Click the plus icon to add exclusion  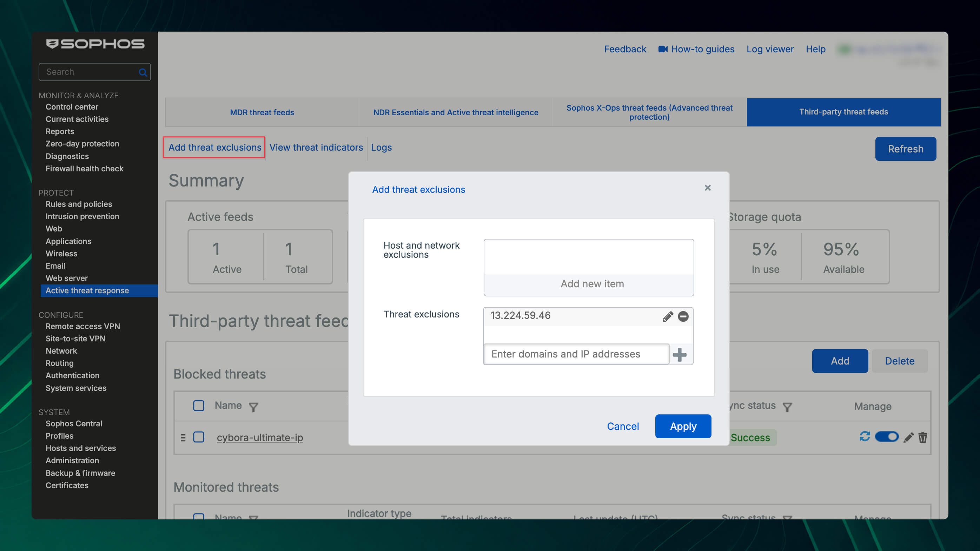click(x=680, y=354)
